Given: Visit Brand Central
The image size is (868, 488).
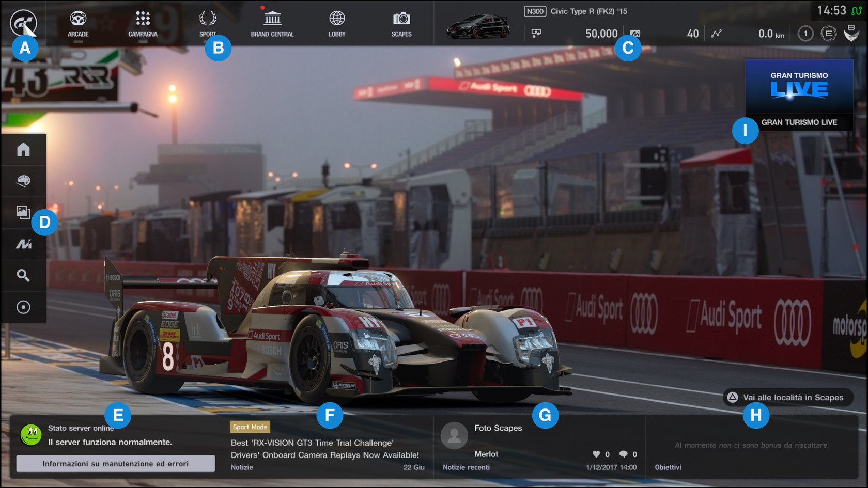Looking at the screenshot, I should [272, 23].
